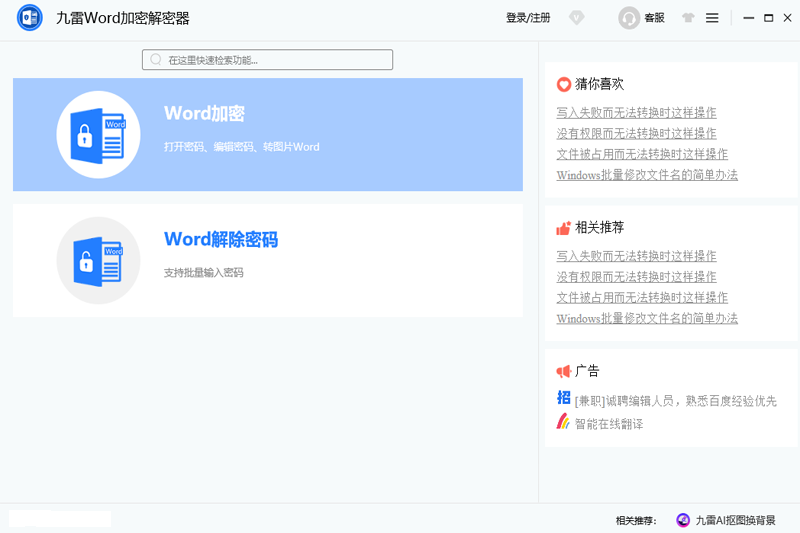800x533 pixels.
Task: Click the 智能在线翻译 colorful logo icon
Action: tap(563, 423)
